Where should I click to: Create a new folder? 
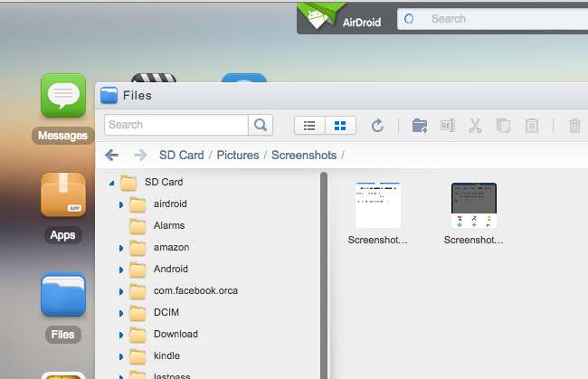(419, 126)
